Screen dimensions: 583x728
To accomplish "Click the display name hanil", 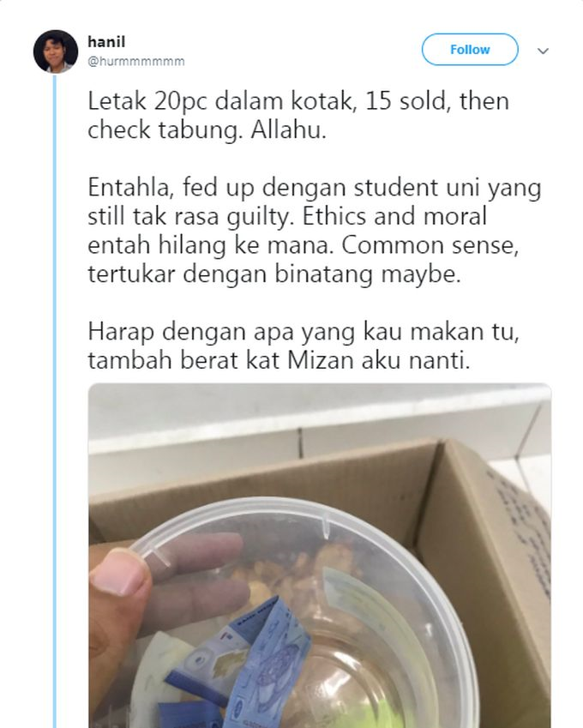I will click(106, 42).
